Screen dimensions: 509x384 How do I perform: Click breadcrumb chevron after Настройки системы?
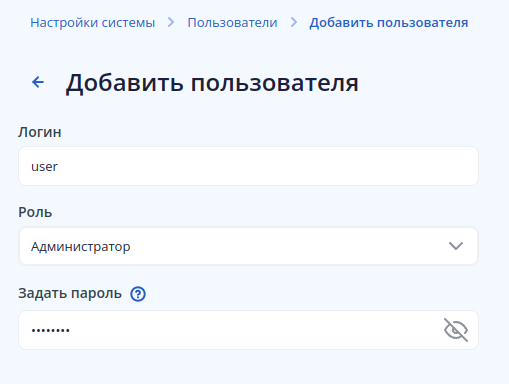click(171, 22)
